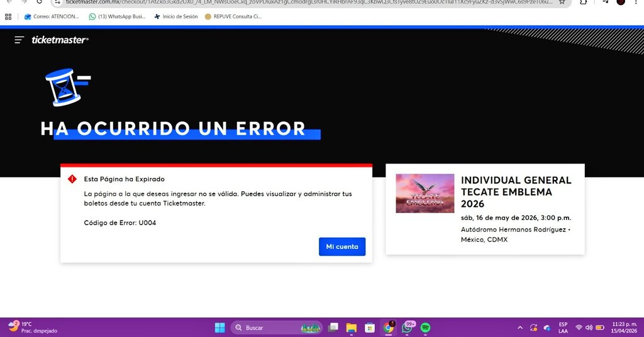Open the Wi-Fi network tray icon

[579, 328]
